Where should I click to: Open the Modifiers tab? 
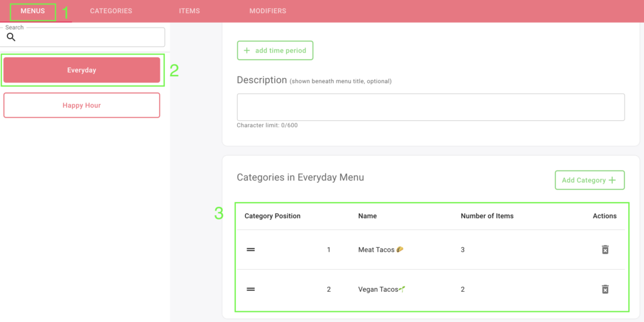point(268,11)
